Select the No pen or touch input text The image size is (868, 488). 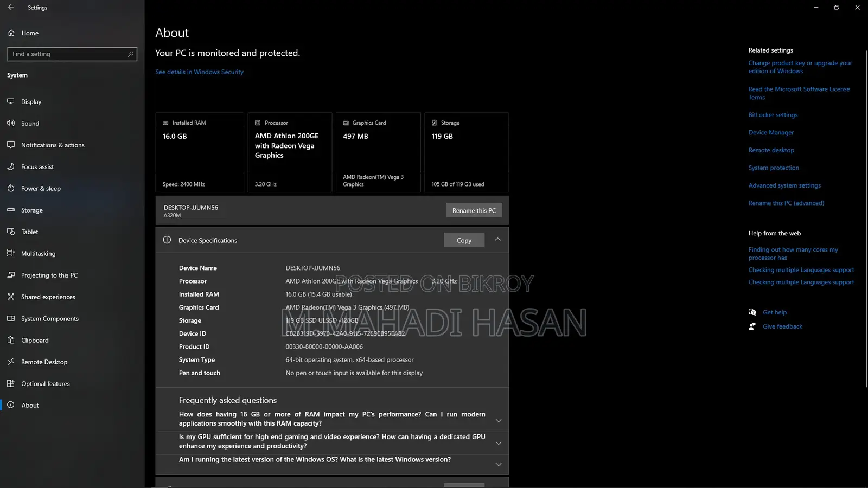tap(354, 373)
